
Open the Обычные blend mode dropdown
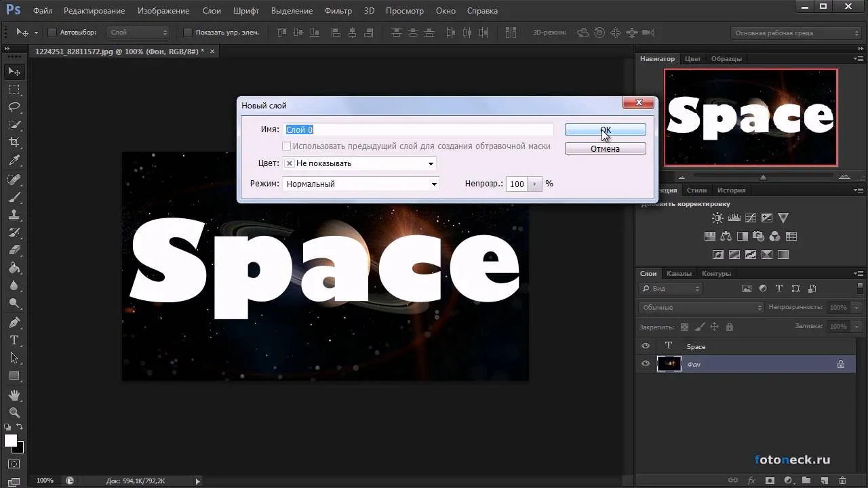(x=702, y=307)
